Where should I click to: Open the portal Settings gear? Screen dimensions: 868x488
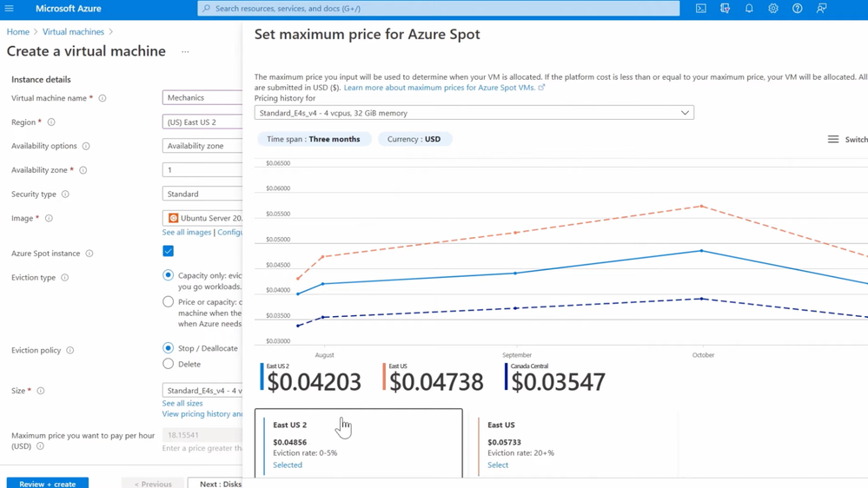coord(772,9)
